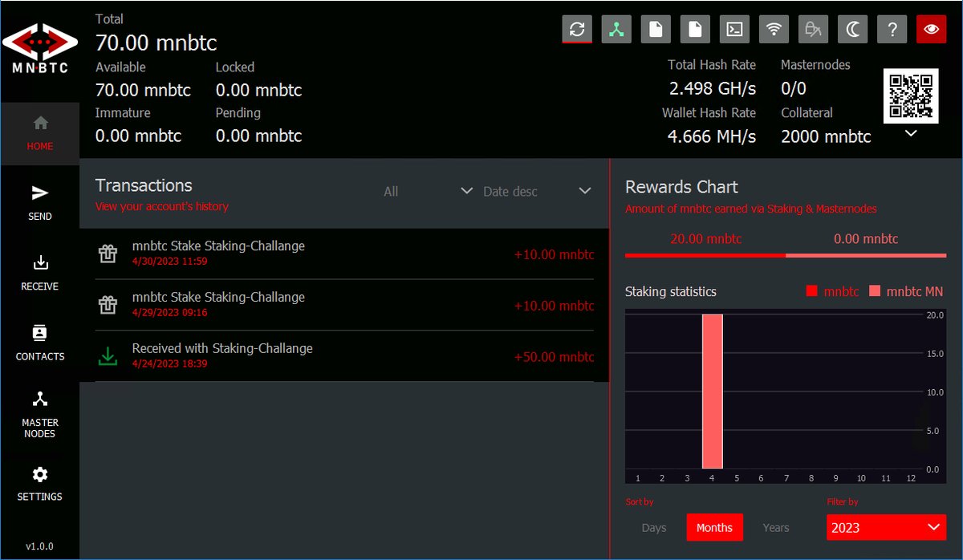Click the red rewards progress bar

coord(705,256)
